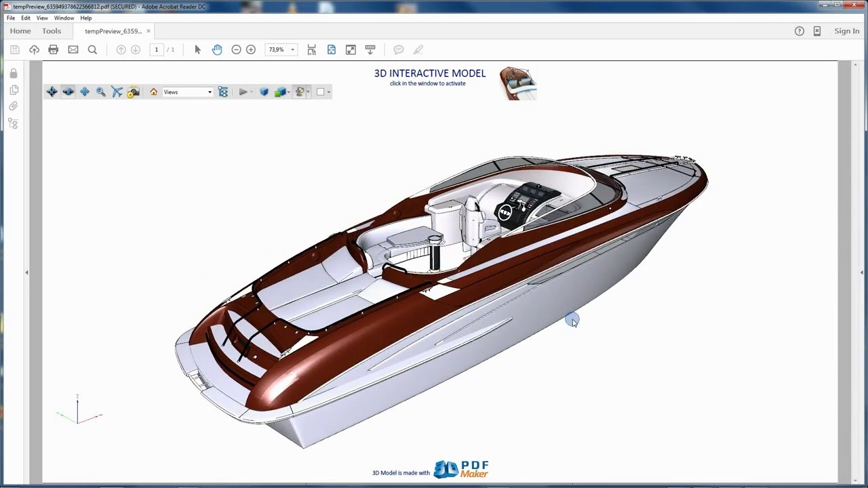The image size is (868, 488).
Task: Expand the lighting options dropdown arrow
Action: 308,92
